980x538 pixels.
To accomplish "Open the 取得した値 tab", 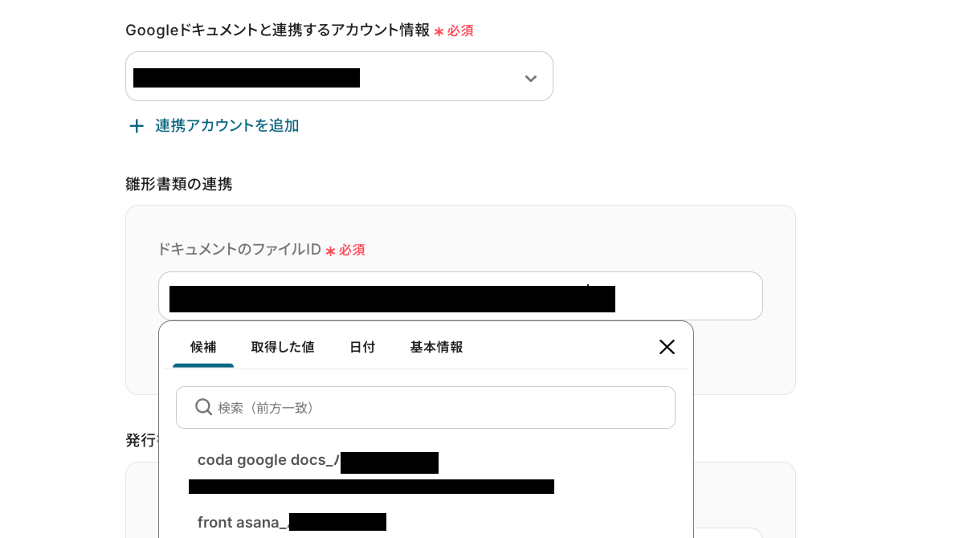I will point(283,347).
